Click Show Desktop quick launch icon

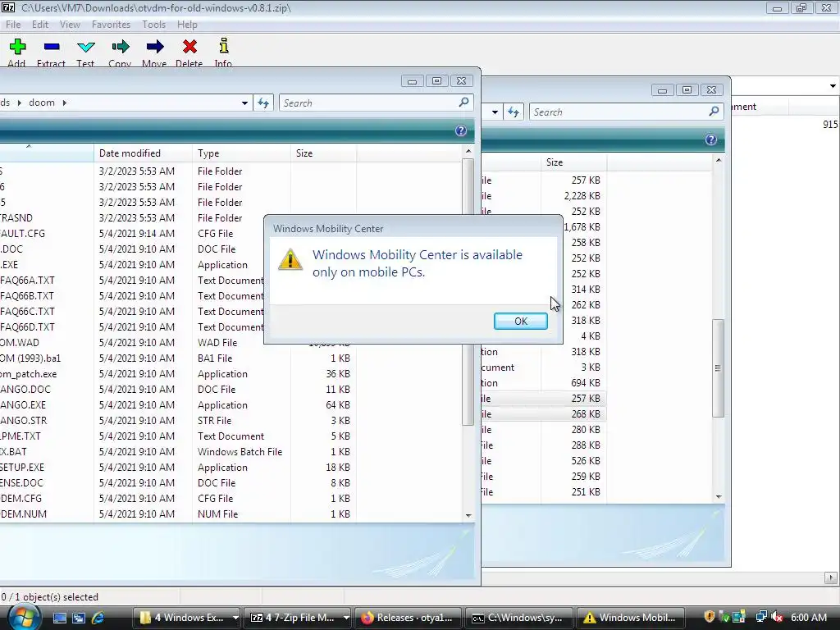click(59, 618)
